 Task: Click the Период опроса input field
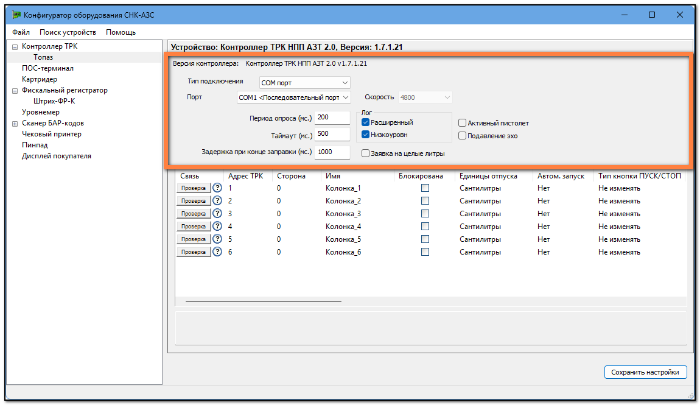tap(332, 117)
